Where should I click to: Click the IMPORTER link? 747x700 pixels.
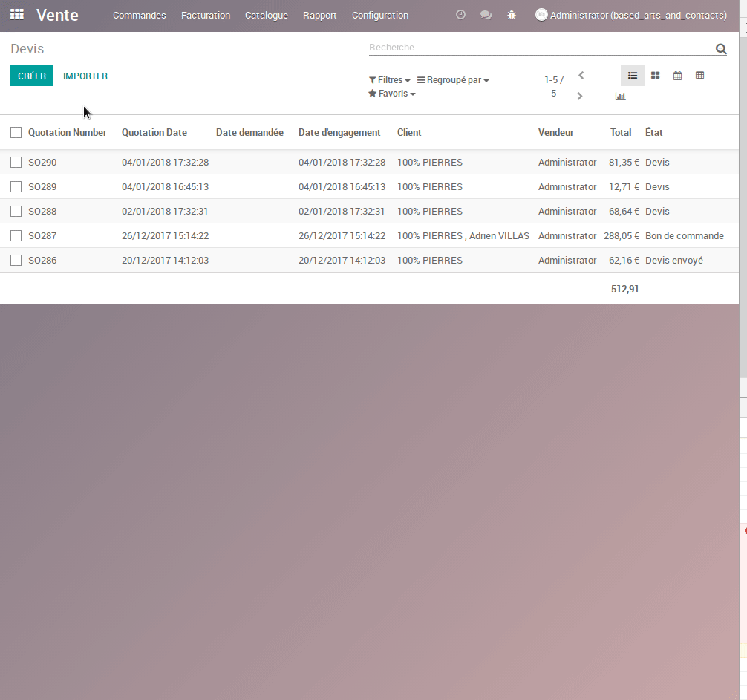85,76
